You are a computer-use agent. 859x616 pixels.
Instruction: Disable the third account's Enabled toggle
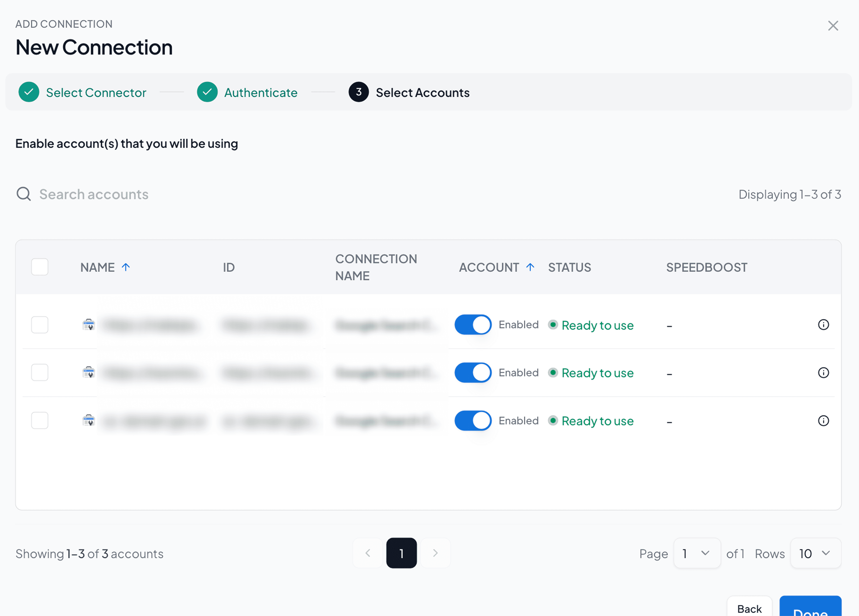click(473, 420)
